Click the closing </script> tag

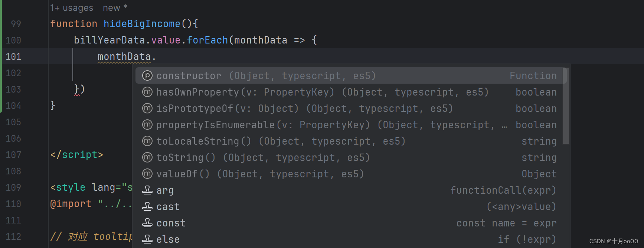tap(77, 155)
